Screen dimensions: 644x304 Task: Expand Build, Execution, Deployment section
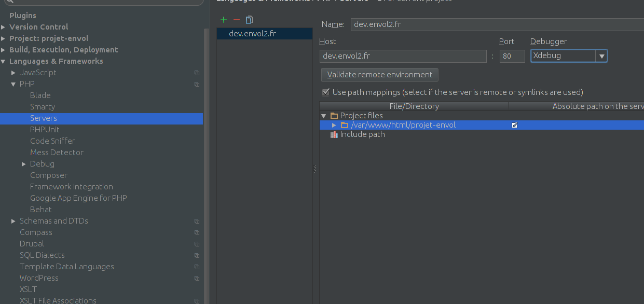[x=4, y=50]
